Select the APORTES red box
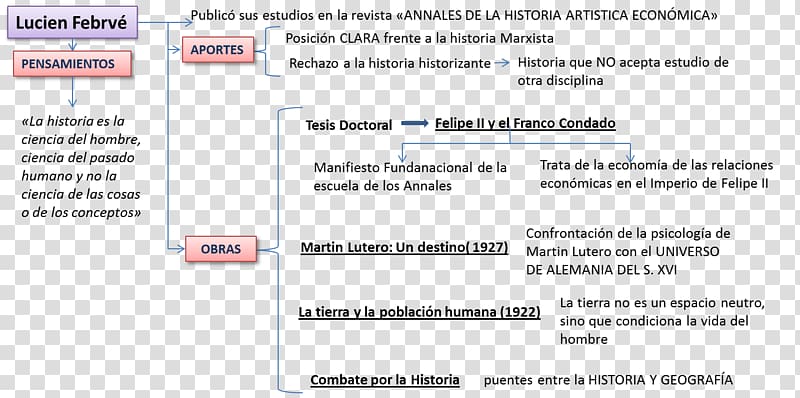Viewport: 800px width, 398px height. tap(218, 50)
